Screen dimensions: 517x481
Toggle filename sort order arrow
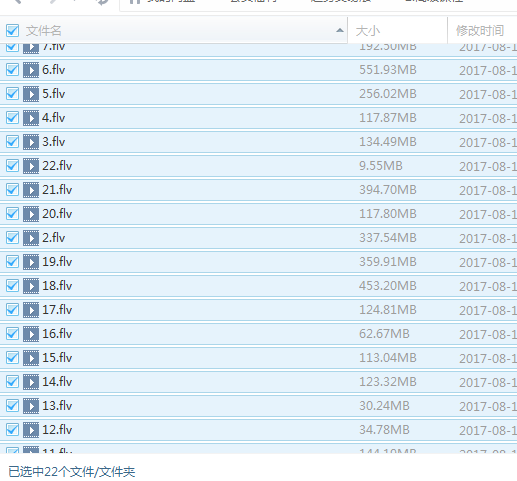tap(340, 31)
